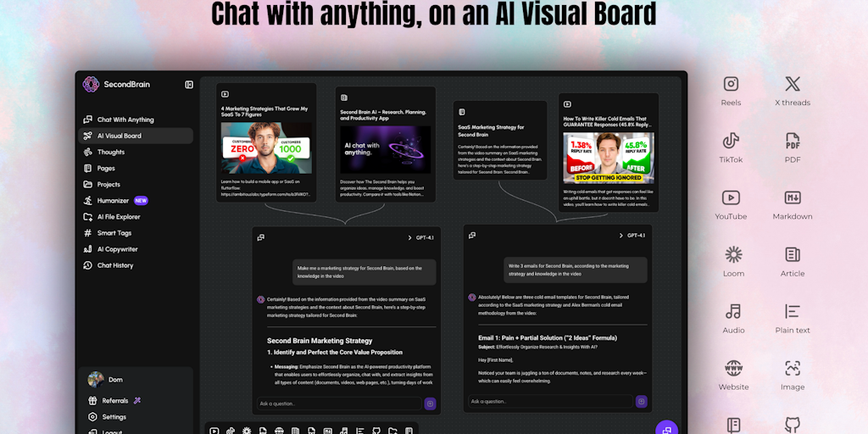Click the TikTok icon
Viewport: 868px width, 434px height.
731,141
